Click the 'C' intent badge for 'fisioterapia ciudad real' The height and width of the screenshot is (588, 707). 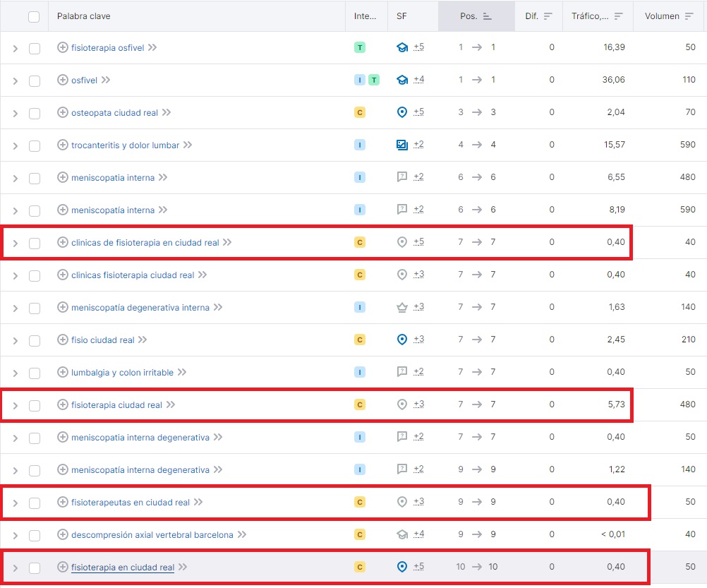point(360,405)
